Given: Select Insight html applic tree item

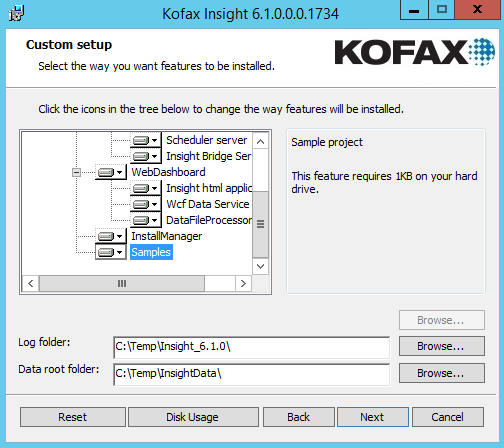Looking at the screenshot, I should coord(209,188).
